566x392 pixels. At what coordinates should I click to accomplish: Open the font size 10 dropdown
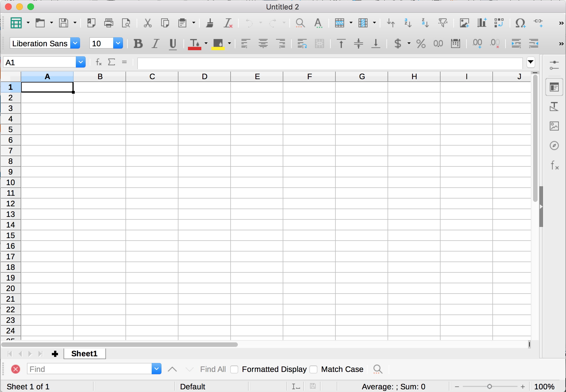[118, 43]
